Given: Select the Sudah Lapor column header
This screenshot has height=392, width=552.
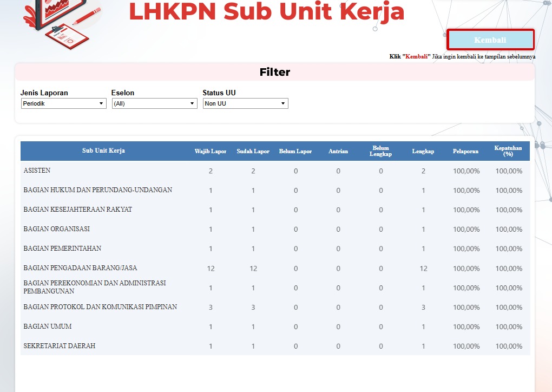Looking at the screenshot, I should tap(253, 151).
